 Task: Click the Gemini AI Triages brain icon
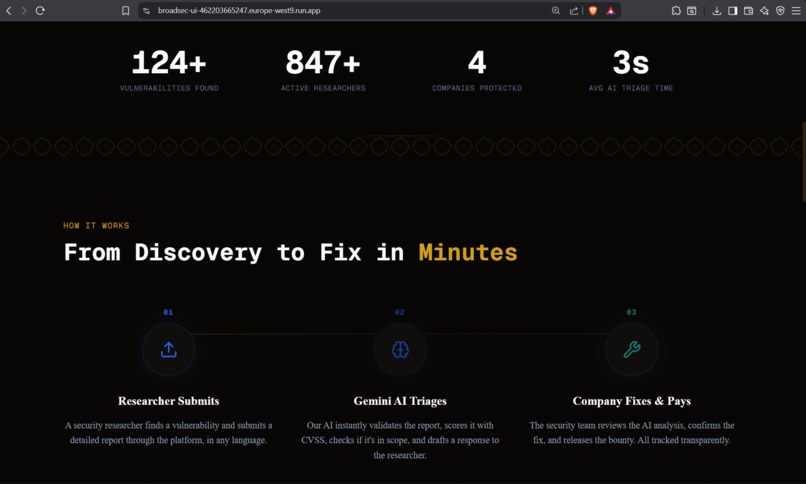[x=400, y=350]
